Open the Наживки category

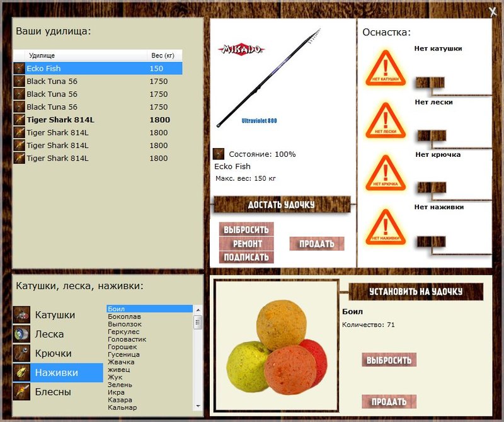point(58,372)
